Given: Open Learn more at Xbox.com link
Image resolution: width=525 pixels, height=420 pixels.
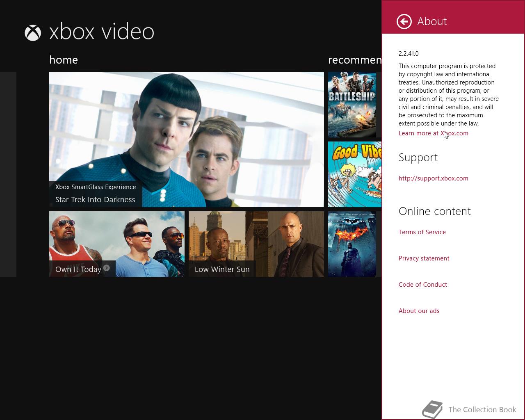Looking at the screenshot, I should point(433,133).
